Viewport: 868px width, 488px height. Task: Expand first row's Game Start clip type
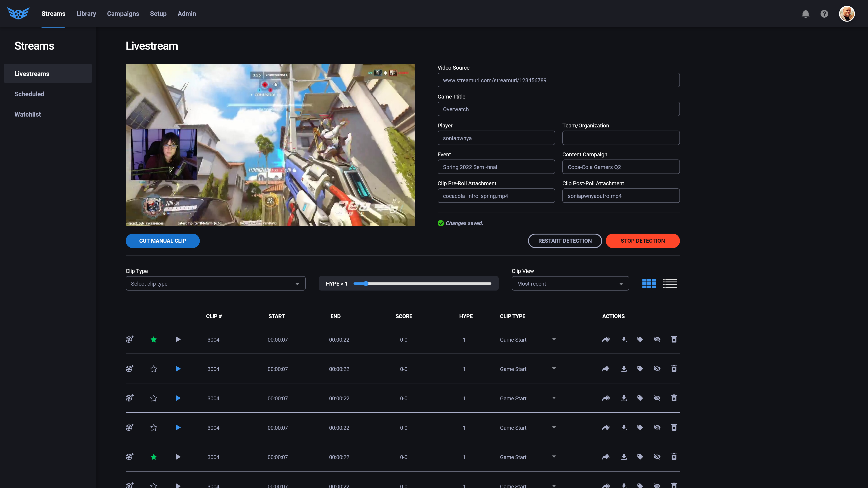pos(554,339)
